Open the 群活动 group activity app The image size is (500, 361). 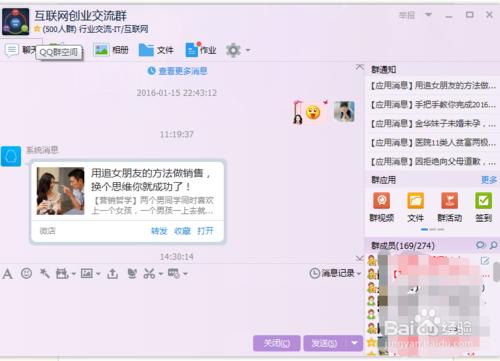tap(450, 207)
